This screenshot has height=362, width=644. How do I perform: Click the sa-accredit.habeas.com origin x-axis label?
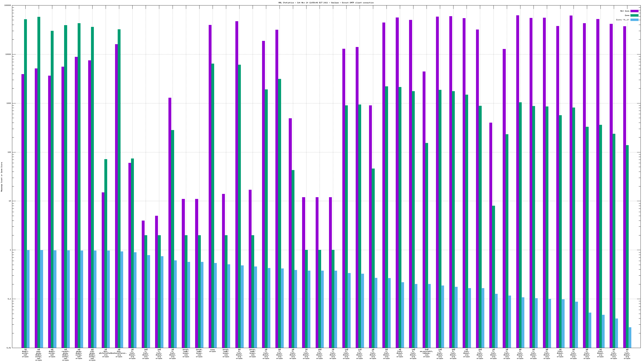(x=426, y=353)
